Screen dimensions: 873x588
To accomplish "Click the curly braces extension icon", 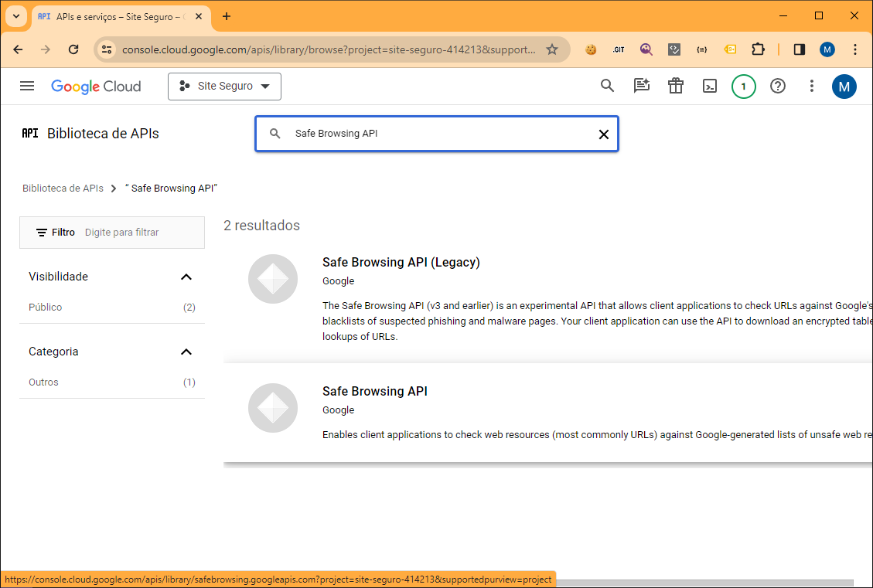I will (x=701, y=49).
